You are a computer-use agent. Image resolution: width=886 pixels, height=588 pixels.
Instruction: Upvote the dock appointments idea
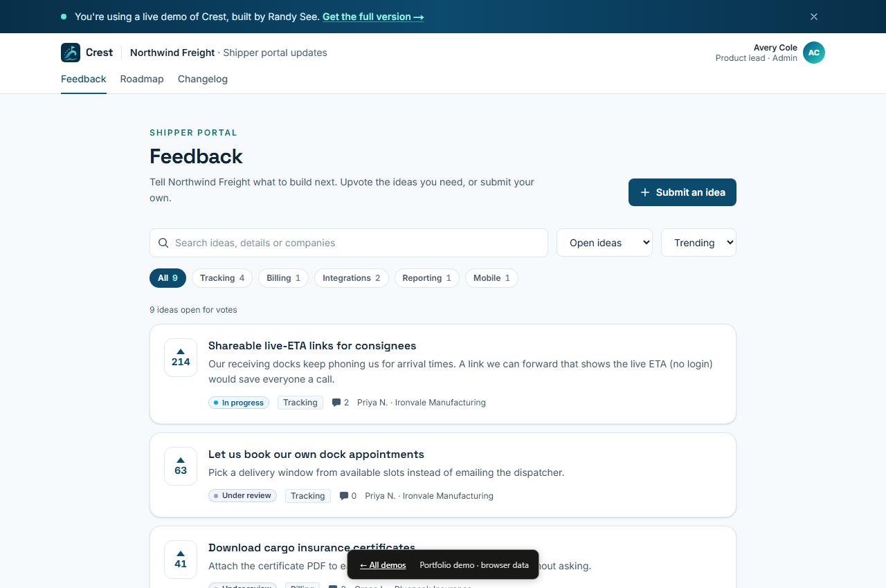point(181,466)
